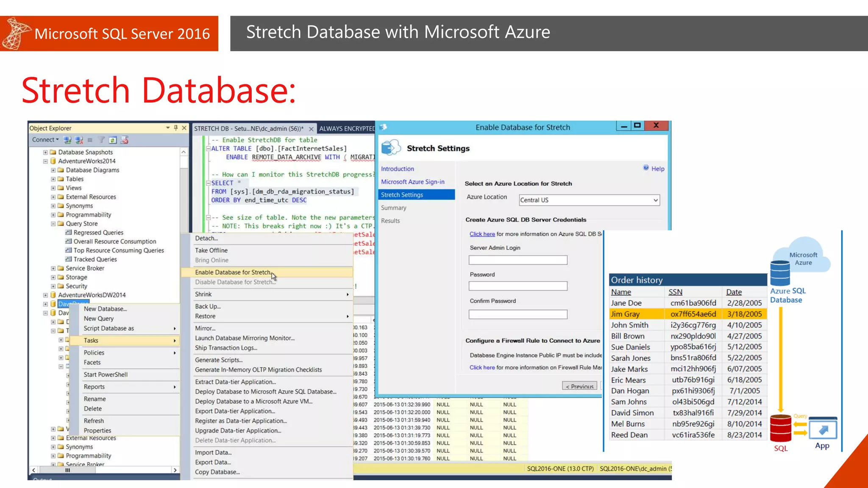
Task: Select the Jim Gray row in Order history
Action: coord(688,314)
